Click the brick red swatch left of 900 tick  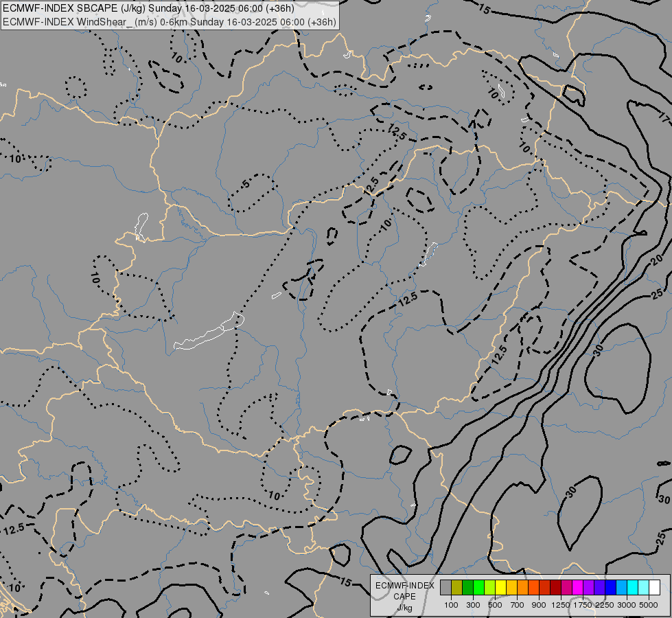coord(545,587)
